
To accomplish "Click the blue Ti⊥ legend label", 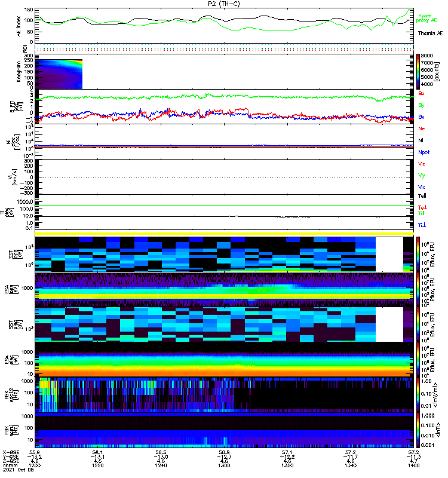I will tap(422, 225).
